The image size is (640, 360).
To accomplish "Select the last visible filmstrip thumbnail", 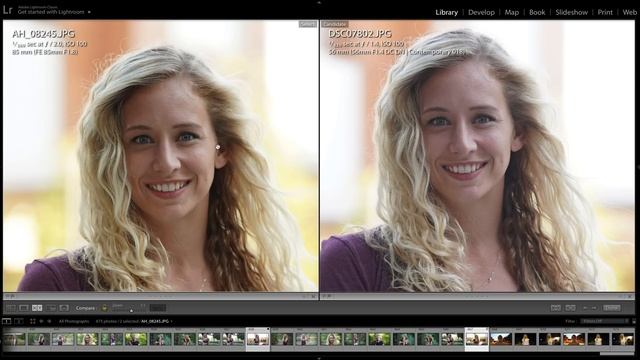I will [622, 339].
